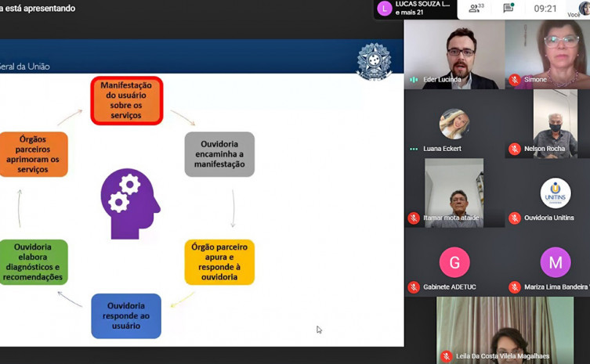Click the red Manifestação do usuário box
Viewport: 590px width, 364px height.
pos(127,100)
